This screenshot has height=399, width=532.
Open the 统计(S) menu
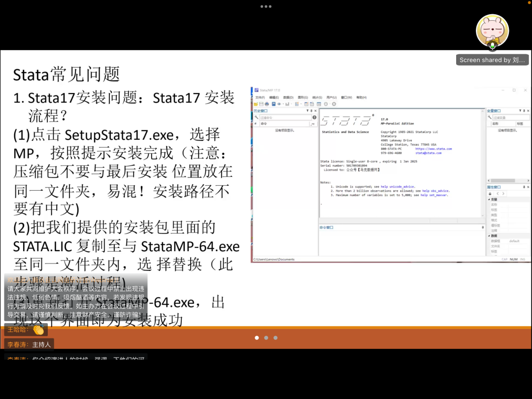point(317,98)
